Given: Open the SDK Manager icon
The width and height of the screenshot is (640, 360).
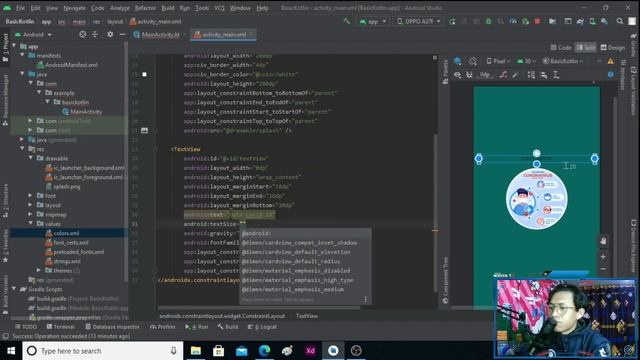Looking at the screenshot, I should click(604, 21).
